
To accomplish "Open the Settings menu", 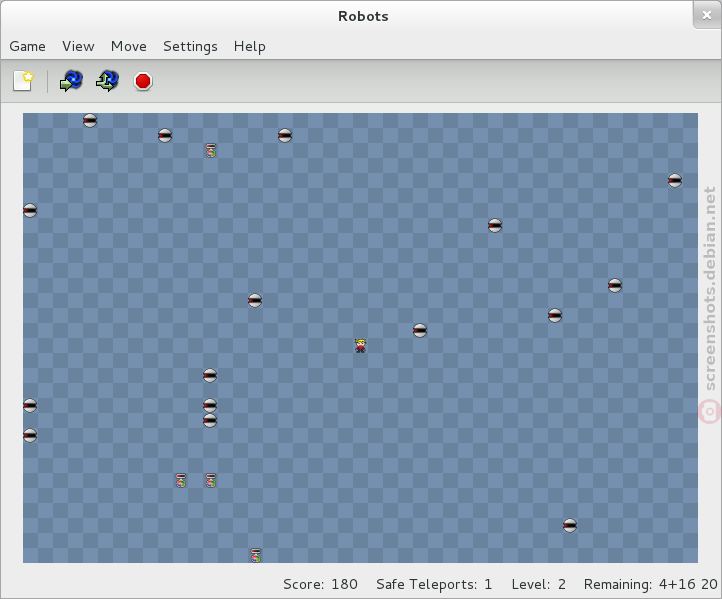I will tap(190, 47).
